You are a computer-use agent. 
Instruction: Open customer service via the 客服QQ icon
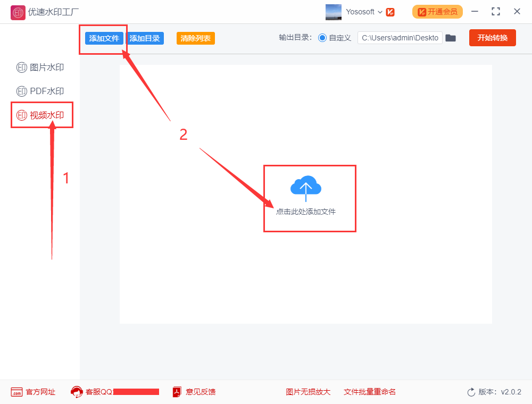(77, 392)
